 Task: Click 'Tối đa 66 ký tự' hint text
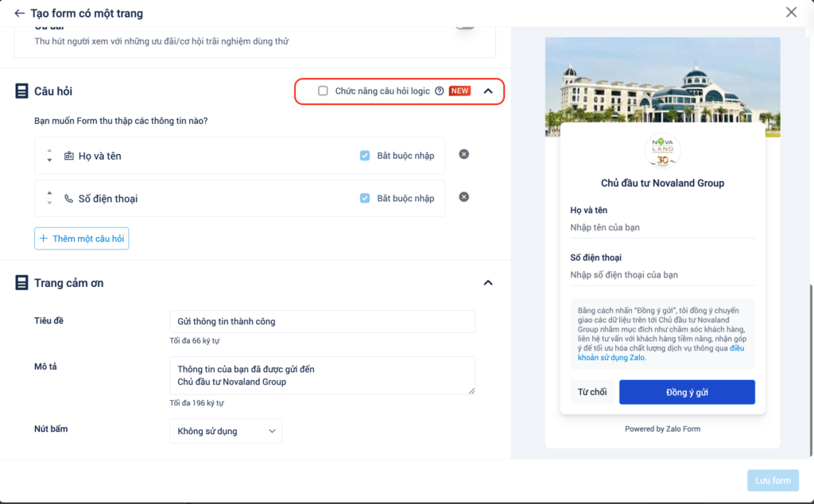point(195,340)
